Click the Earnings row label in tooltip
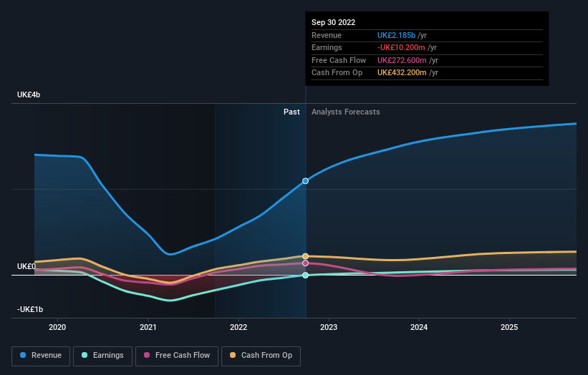Image resolution: width=588 pixels, height=375 pixels. tap(327, 47)
